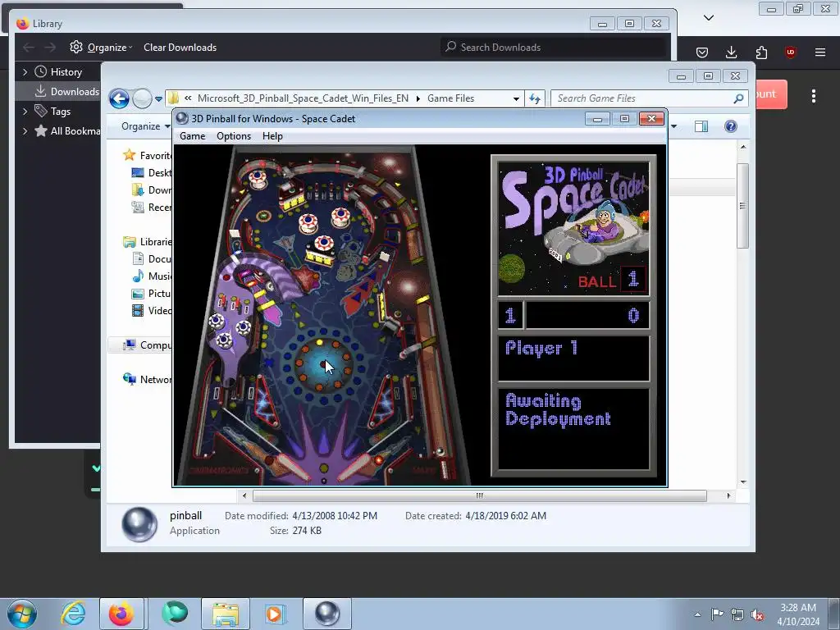
Task: Select the Music library icon
Action: coord(138,276)
